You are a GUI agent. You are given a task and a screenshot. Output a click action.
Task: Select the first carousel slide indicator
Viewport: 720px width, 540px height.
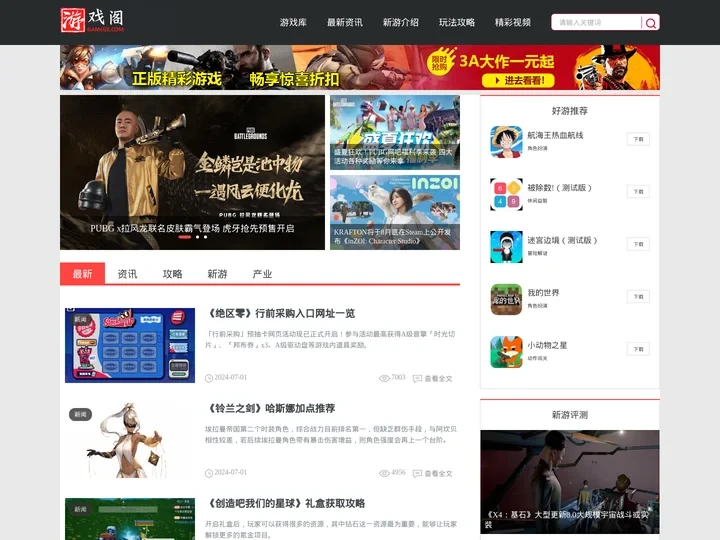185,237
